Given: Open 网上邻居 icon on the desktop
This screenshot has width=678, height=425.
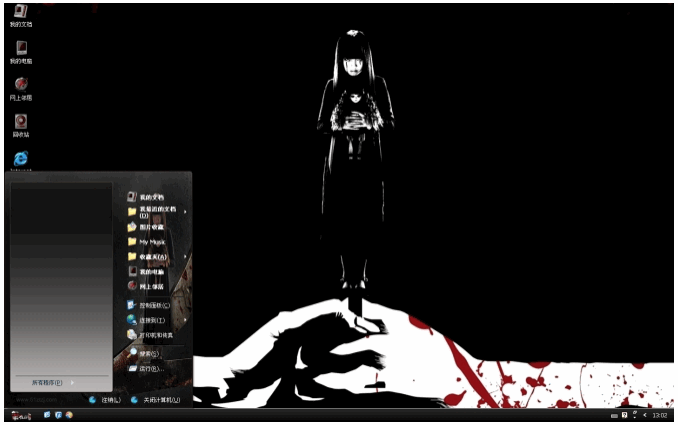Looking at the screenshot, I should click(21, 89).
